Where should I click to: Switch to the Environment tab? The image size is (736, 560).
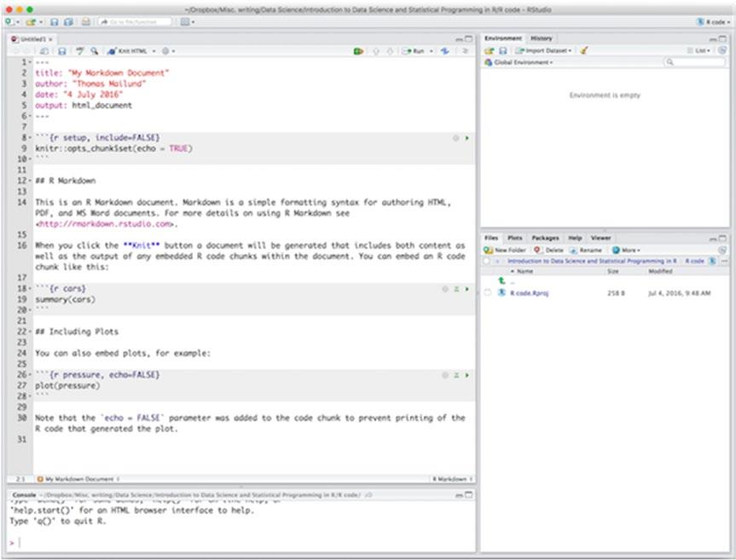[x=502, y=38]
